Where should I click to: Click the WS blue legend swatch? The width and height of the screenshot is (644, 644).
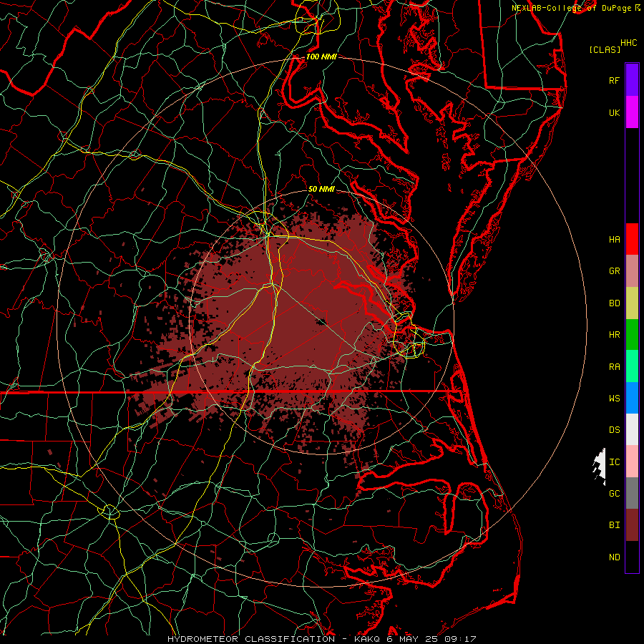(x=632, y=398)
